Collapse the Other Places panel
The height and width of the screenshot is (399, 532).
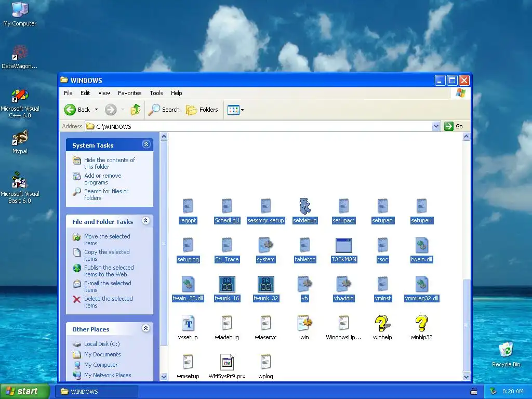[146, 328]
